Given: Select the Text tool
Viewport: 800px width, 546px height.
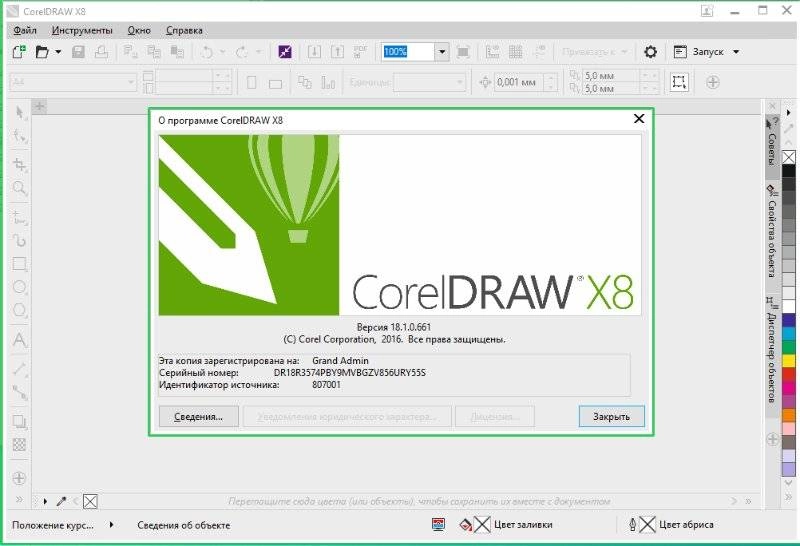Looking at the screenshot, I should 19,340.
